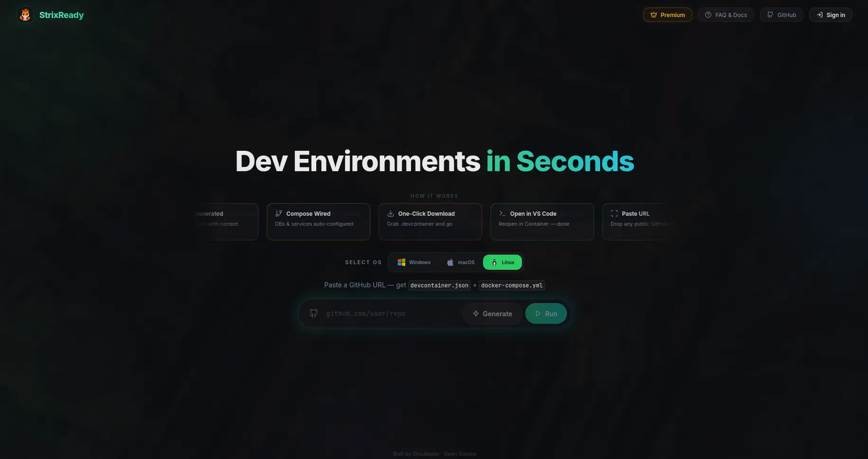
Task: Click the Sign in button
Action: pyautogui.click(x=831, y=15)
